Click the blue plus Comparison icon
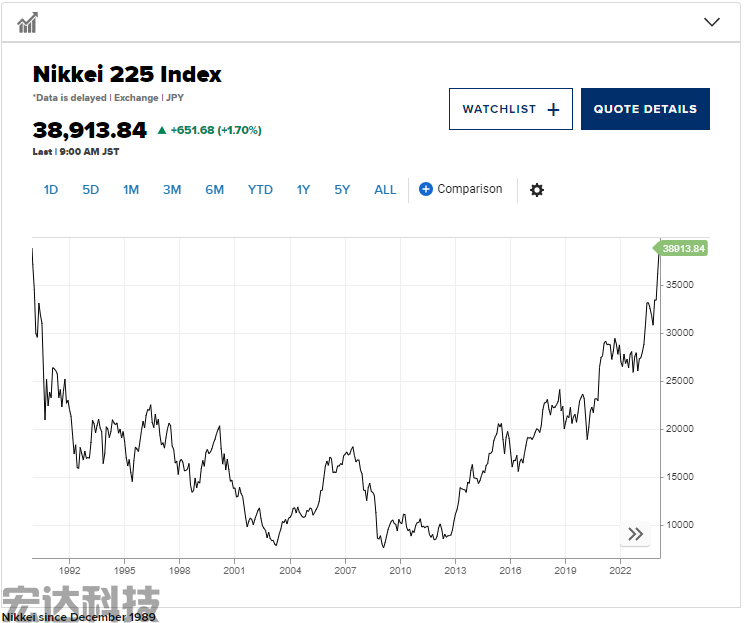 (426, 189)
